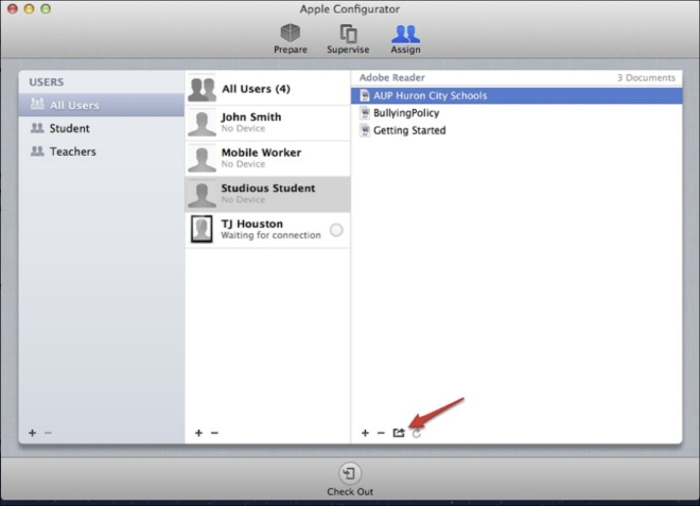Select the Getting Started document
700x506 pixels.
point(517,130)
